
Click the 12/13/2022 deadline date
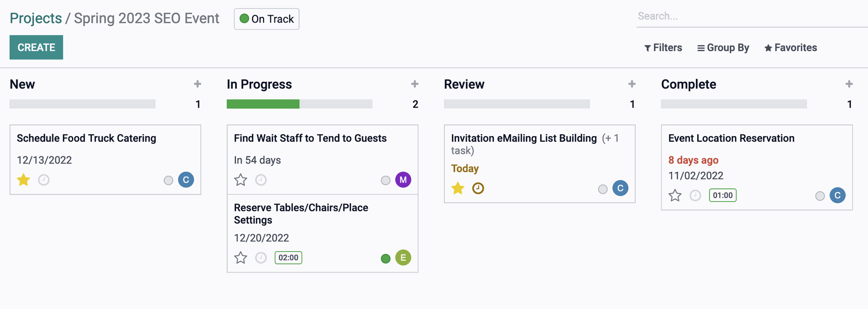44,160
